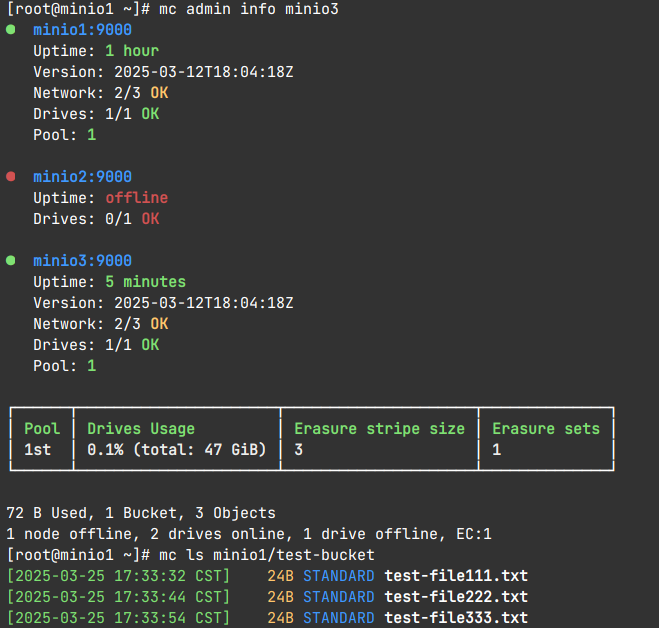The width and height of the screenshot is (659, 628).
Task: Click the "Erasure stripe size" column header
Action: pyautogui.click(x=379, y=429)
